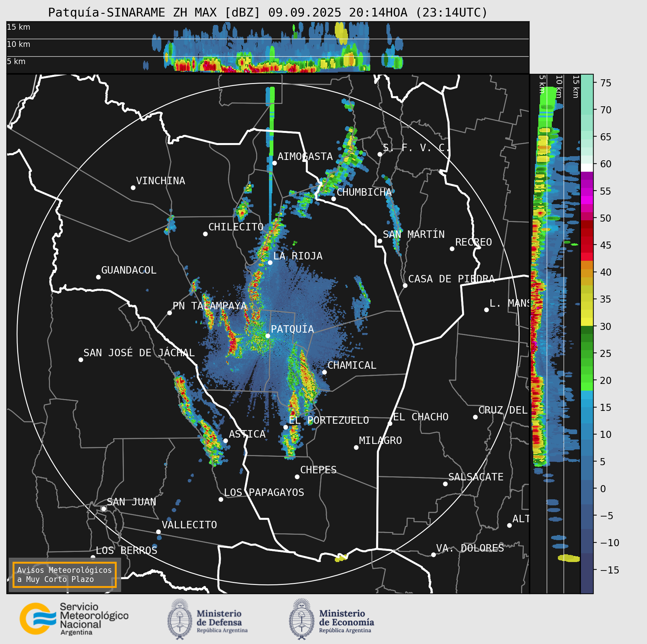Click the SAN JOSÉ DE JÁCHAL label

point(139,353)
